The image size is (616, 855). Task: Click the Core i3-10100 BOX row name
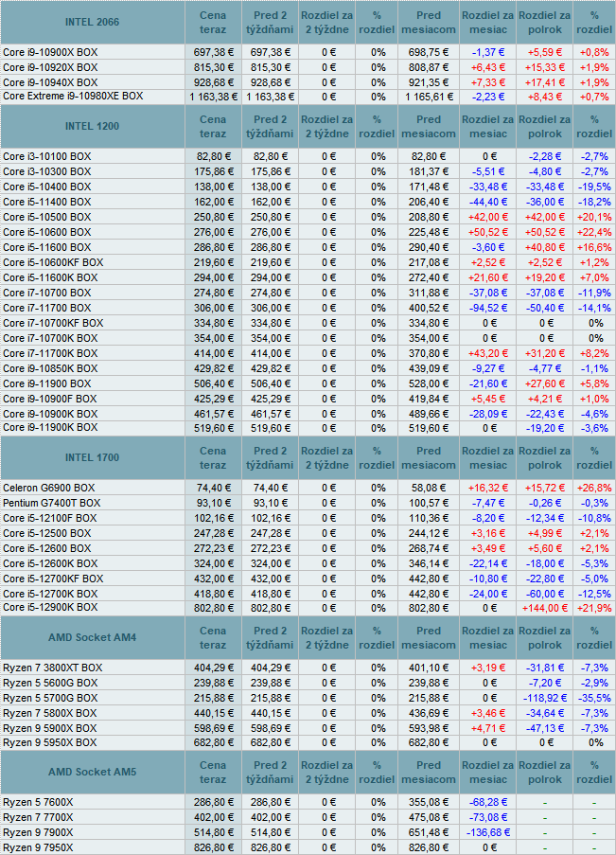47,156
